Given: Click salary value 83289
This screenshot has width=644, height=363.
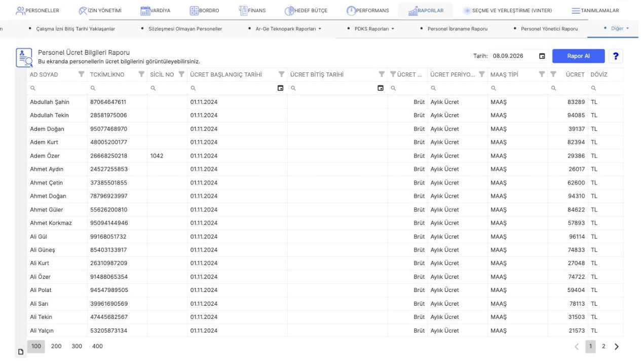Looking at the screenshot, I should (577, 102).
